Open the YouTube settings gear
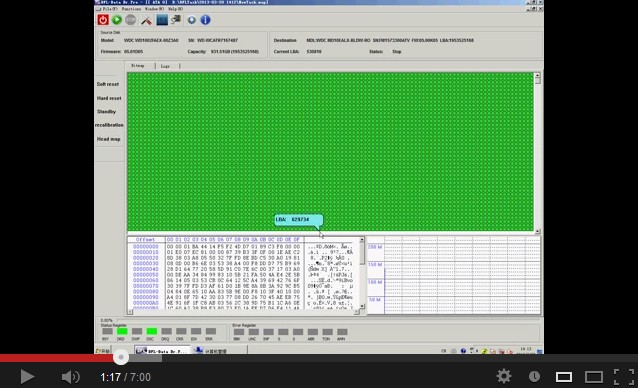 click(504, 377)
